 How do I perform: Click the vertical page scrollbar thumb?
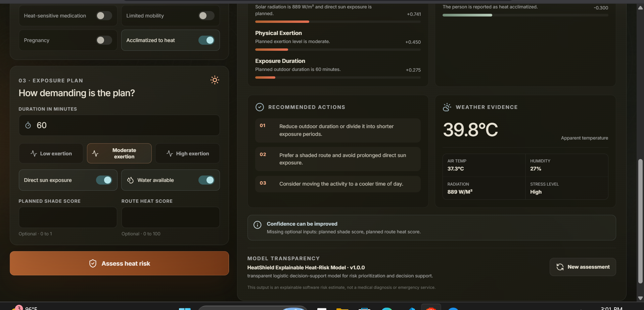tap(640, 221)
